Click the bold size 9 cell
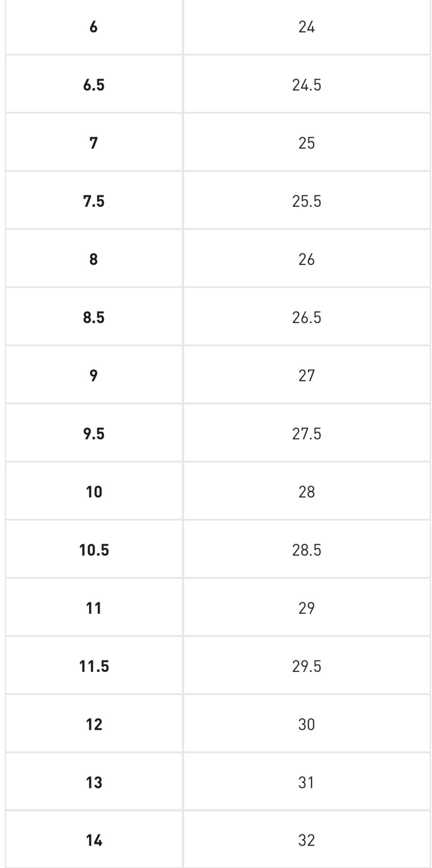The image size is (432, 868). click(94, 376)
